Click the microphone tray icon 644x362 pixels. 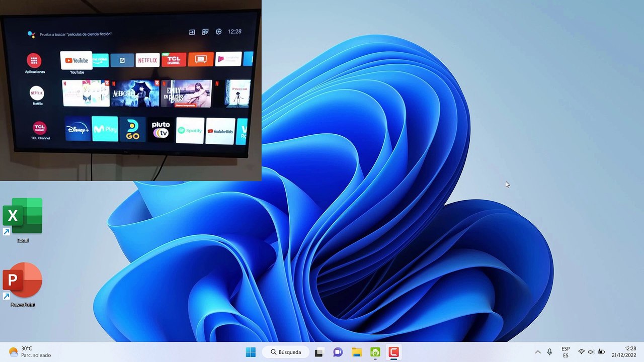pos(550,352)
